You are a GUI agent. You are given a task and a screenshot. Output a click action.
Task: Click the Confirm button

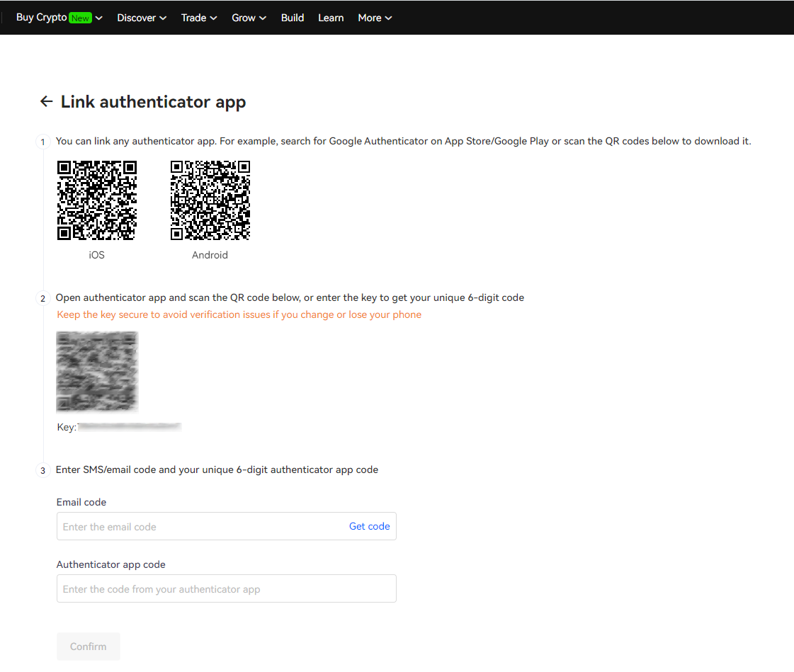click(x=88, y=647)
